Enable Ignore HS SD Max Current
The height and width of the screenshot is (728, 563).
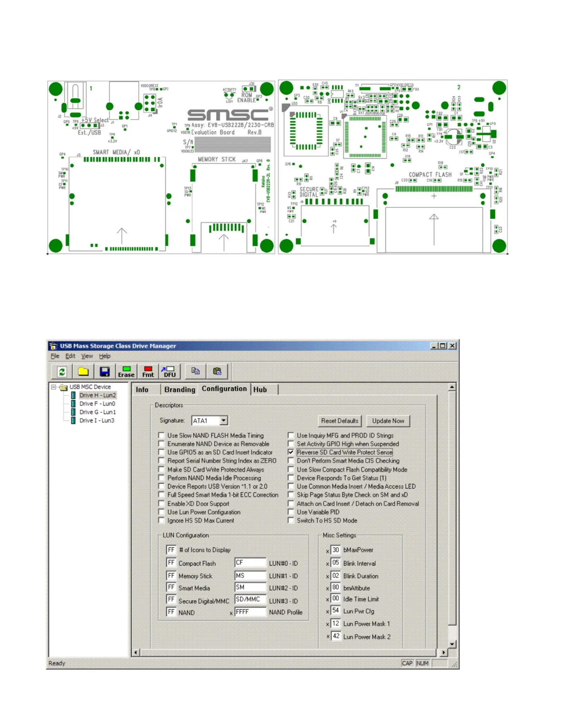coord(161,520)
